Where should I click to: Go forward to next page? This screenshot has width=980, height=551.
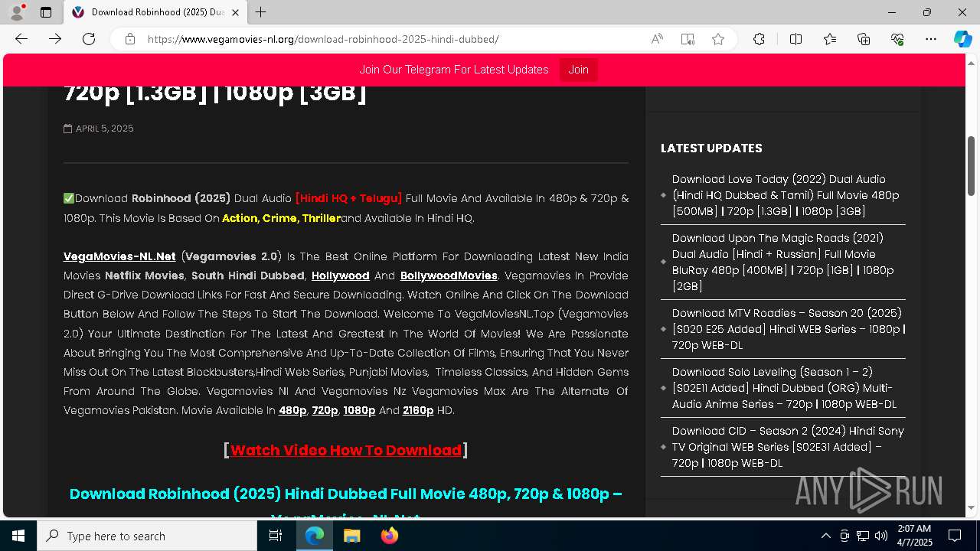55,39
